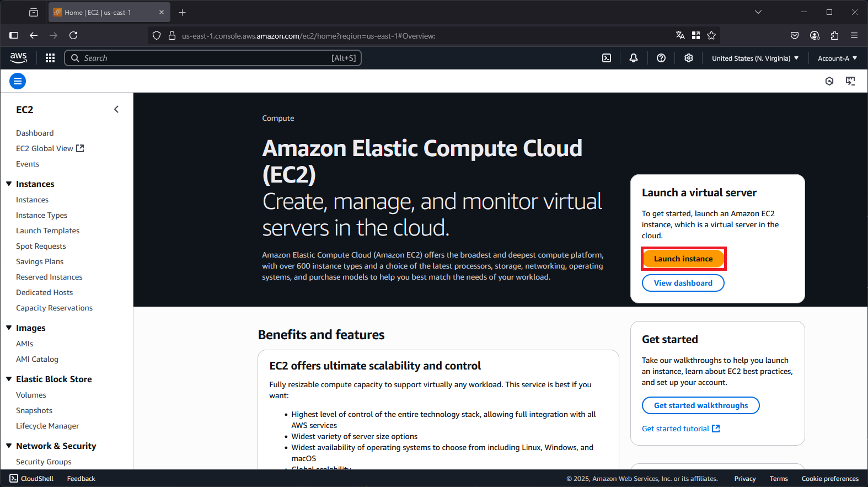Open CloudShell from the top navigation bar
Viewport: 868px width, 487px height.
(x=607, y=58)
